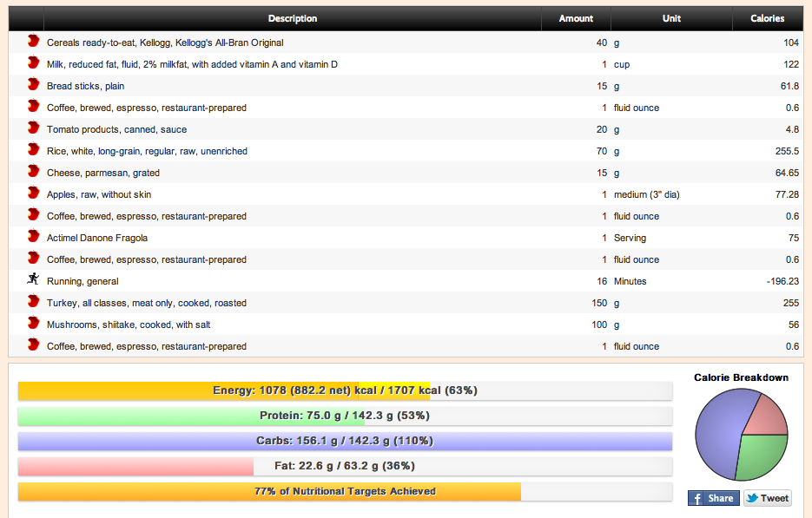Click the running figure exercise icon
This screenshot has width=812, height=518.
[x=33, y=280]
